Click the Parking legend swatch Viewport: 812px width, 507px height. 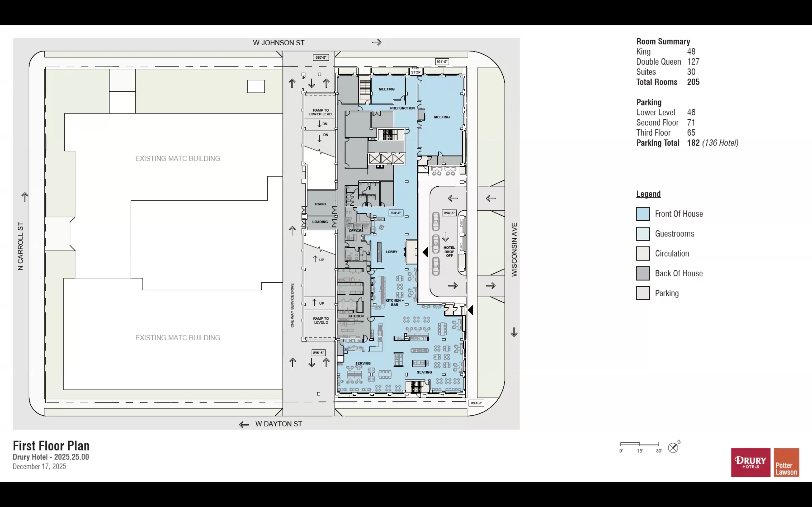point(643,293)
